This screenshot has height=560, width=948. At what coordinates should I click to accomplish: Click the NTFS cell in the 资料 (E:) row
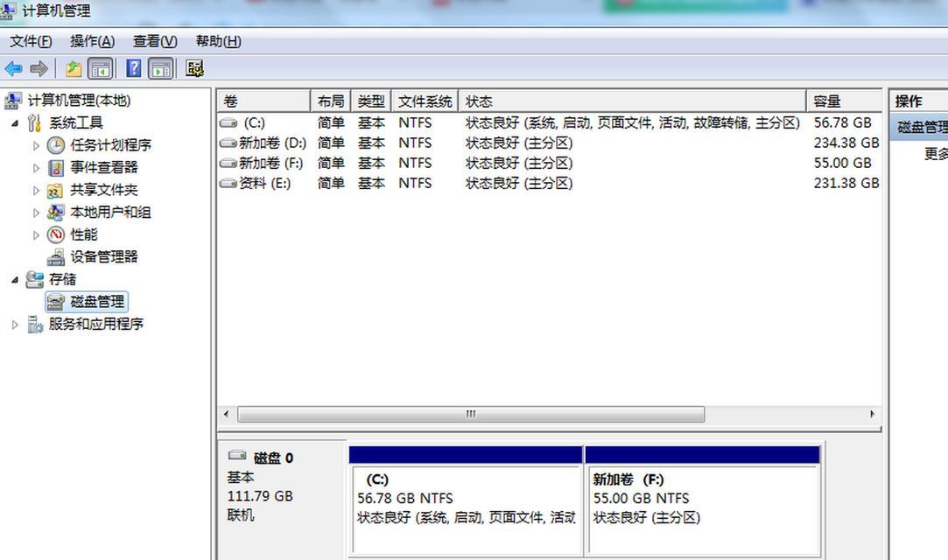(415, 183)
